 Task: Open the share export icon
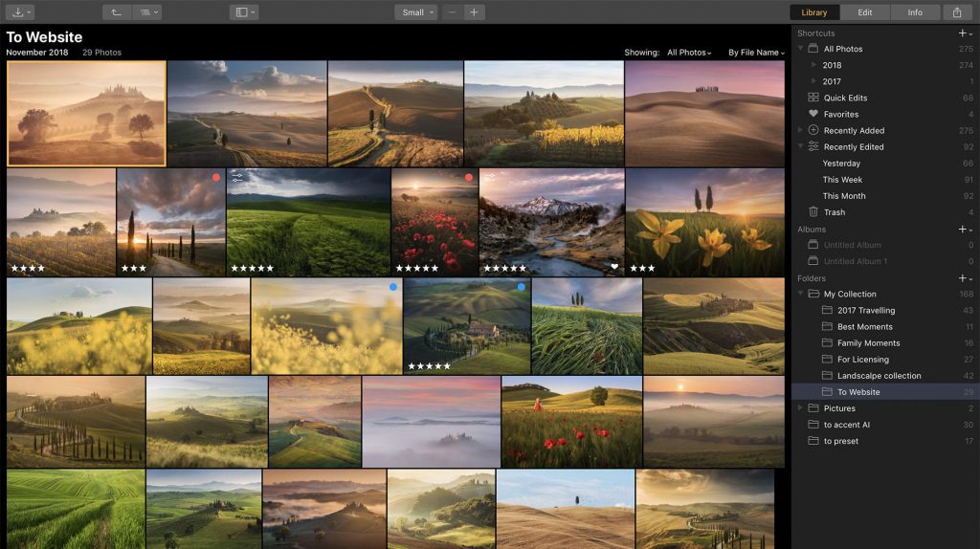957,12
